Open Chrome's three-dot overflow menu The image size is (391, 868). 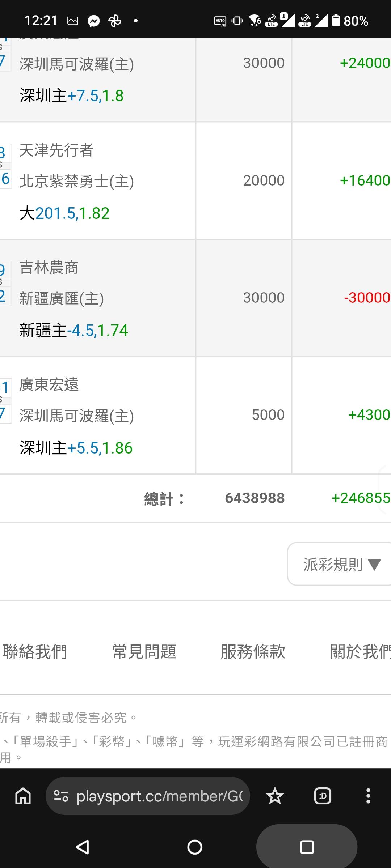click(x=368, y=796)
